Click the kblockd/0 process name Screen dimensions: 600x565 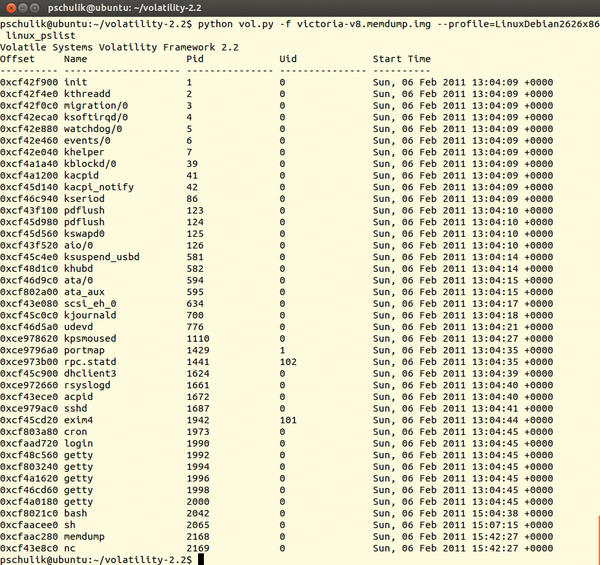click(x=90, y=164)
